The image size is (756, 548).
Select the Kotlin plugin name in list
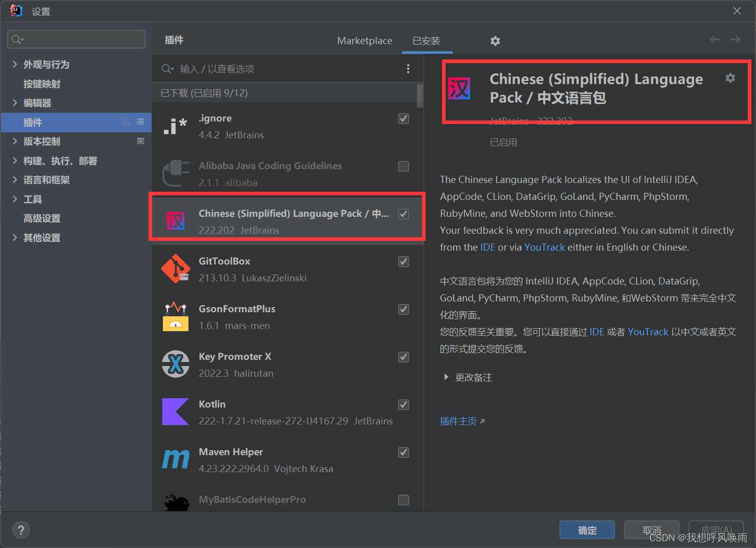(212, 404)
